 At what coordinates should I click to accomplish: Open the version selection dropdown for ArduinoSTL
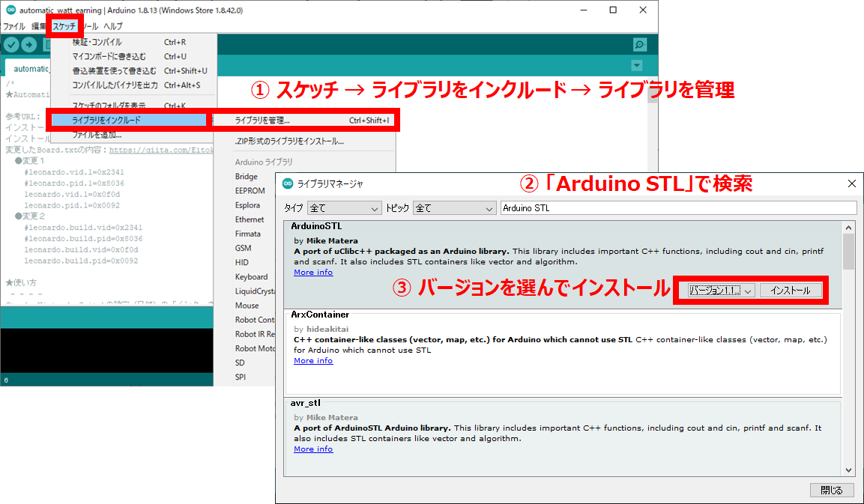(721, 291)
